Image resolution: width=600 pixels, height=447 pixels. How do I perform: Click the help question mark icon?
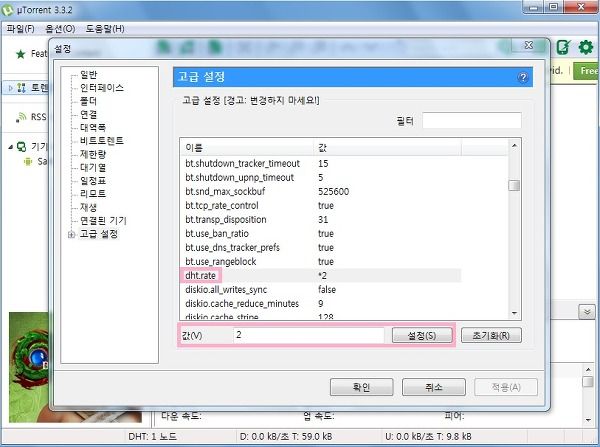(x=523, y=77)
